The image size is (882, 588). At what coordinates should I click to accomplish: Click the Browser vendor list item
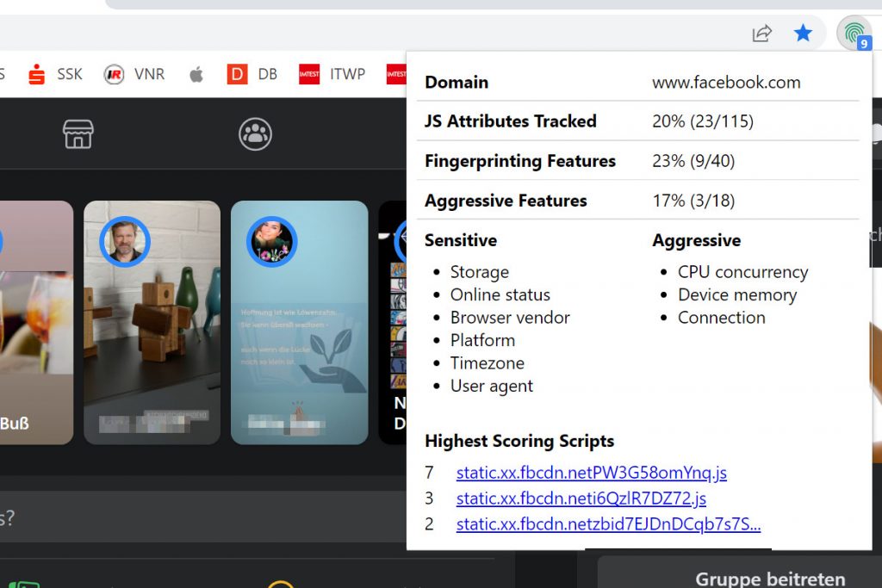point(510,318)
